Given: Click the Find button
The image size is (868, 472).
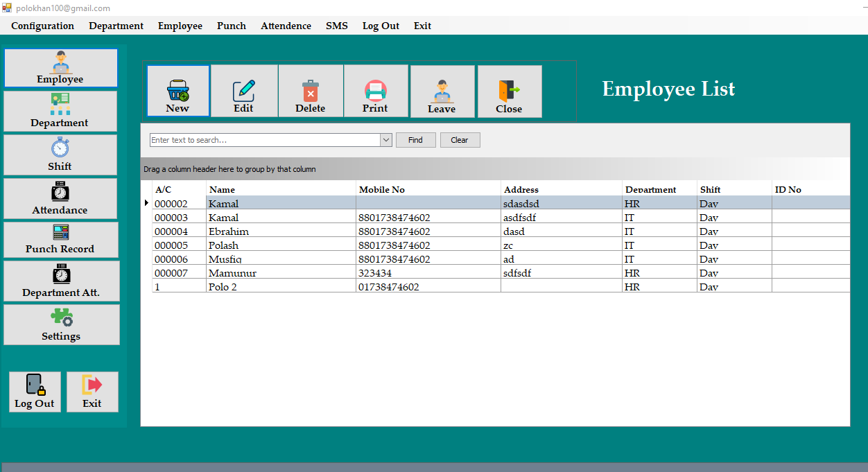Looking at the screenshot, I should coord(415,140).
